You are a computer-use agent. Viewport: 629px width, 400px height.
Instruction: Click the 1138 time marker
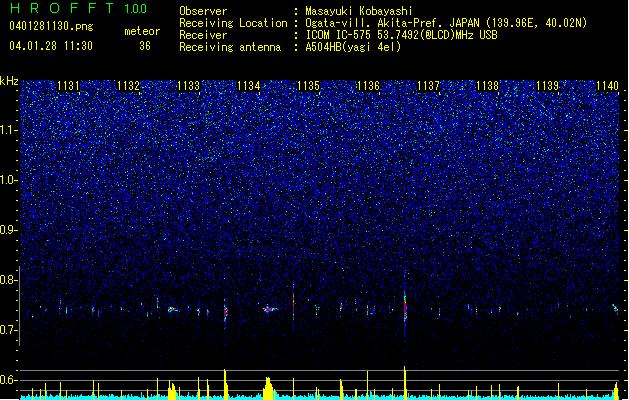[x=487, y=86]
